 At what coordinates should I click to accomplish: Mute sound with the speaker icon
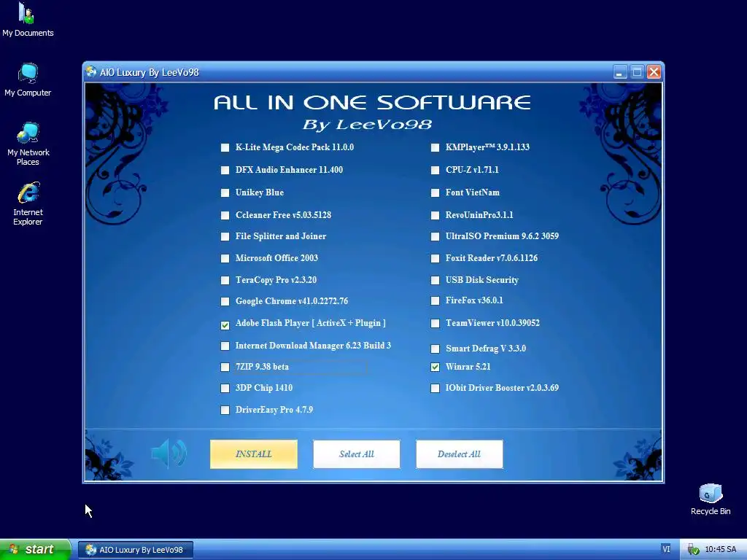pyautogui.click(x=169, y=454)
